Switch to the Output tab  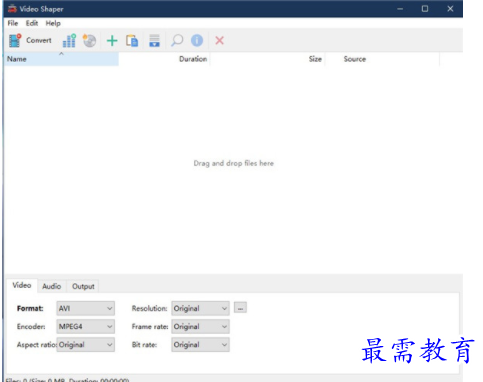(x=83, y=286)
